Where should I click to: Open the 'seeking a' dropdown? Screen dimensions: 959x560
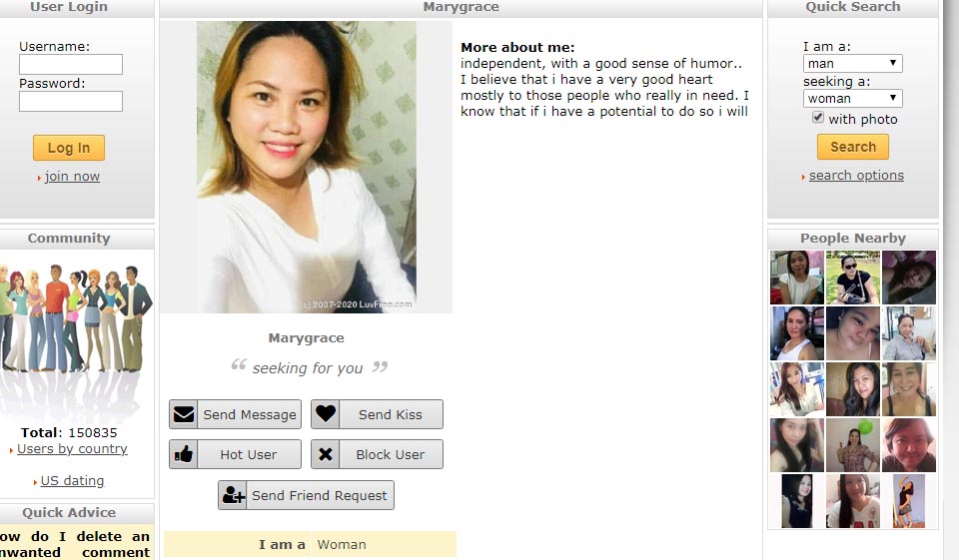[x=852, y=99]
